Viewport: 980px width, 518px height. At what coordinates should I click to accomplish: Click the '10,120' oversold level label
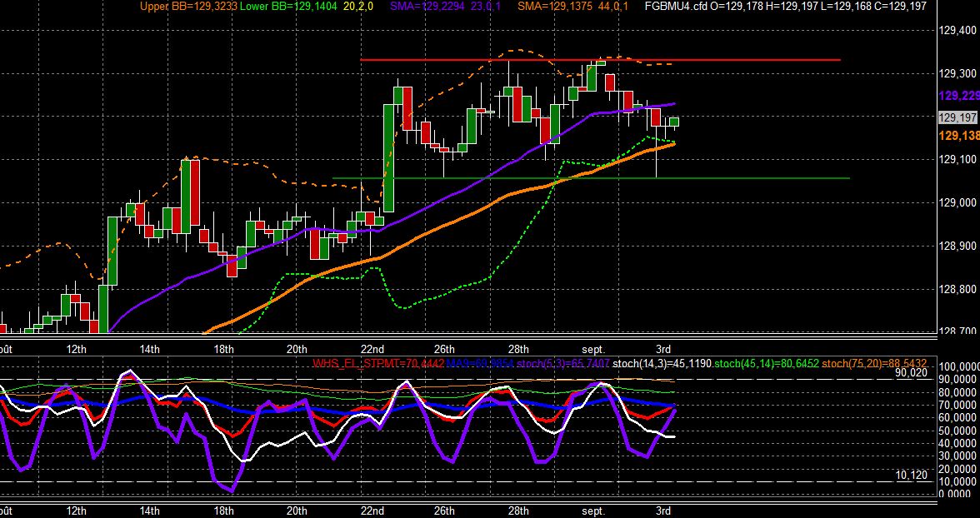[x=912, y=476]
